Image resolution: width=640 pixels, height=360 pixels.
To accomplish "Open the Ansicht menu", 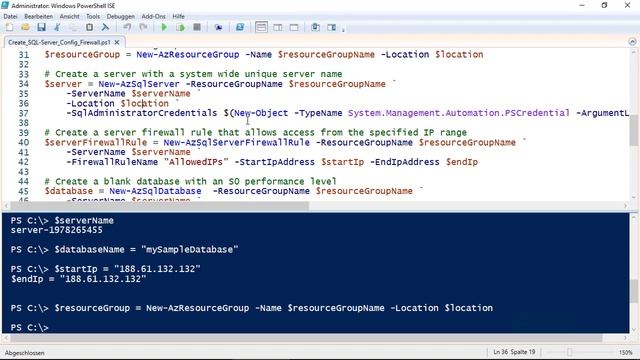I will click(69, 16).
